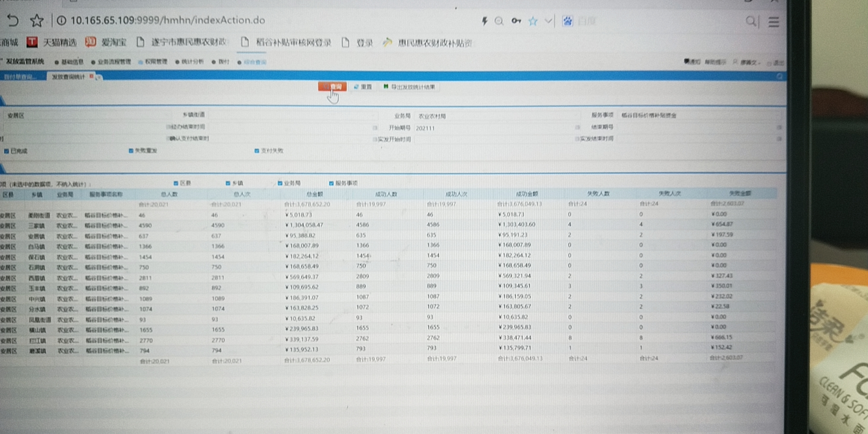This screenshot has height=434, width=868.
Task: Click the magnifier search icon at top right
Action: (x=750, y=21)
